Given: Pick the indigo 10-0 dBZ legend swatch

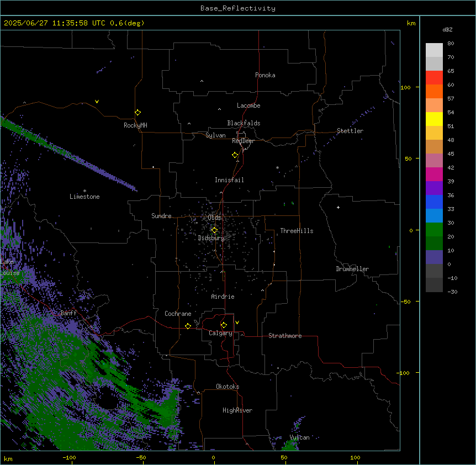Looking at the screenshot, I should (434, 257).
